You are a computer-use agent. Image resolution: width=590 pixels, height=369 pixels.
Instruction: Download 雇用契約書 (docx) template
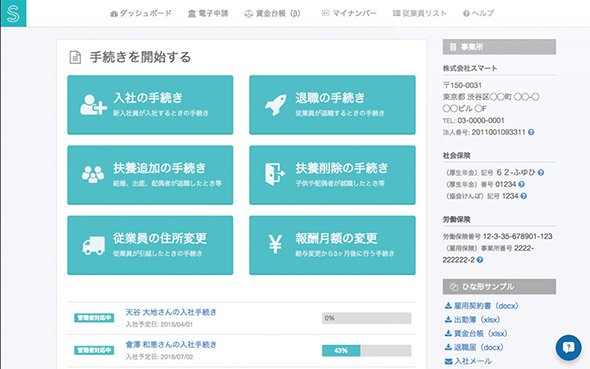point(482,306)
